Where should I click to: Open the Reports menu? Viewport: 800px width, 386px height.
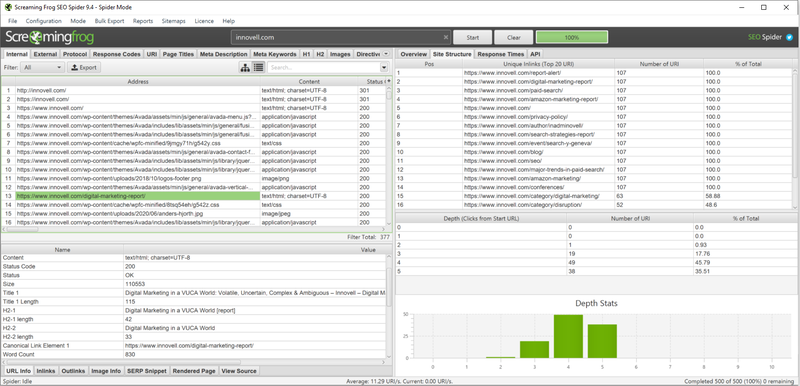143,21
